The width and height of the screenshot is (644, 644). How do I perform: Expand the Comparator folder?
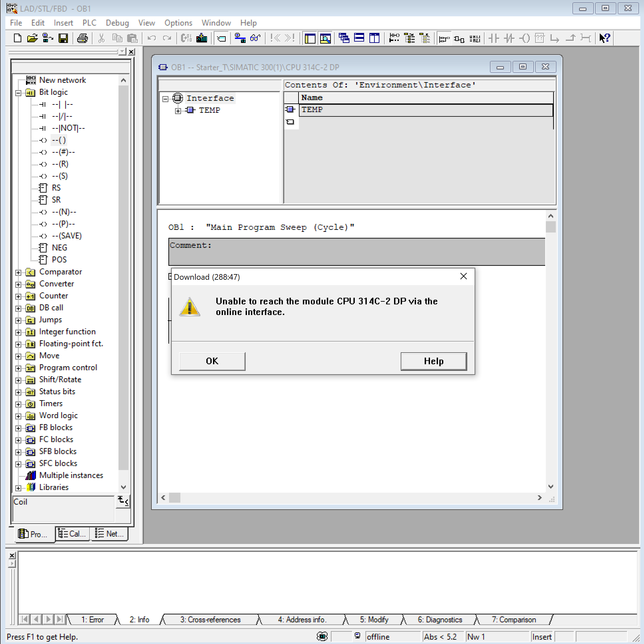(18, 272)
